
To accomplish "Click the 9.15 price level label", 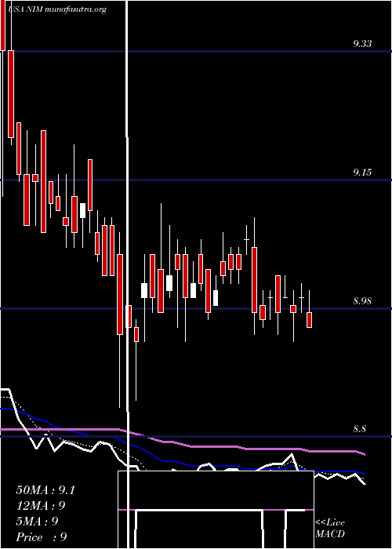I will coord(362,173).
